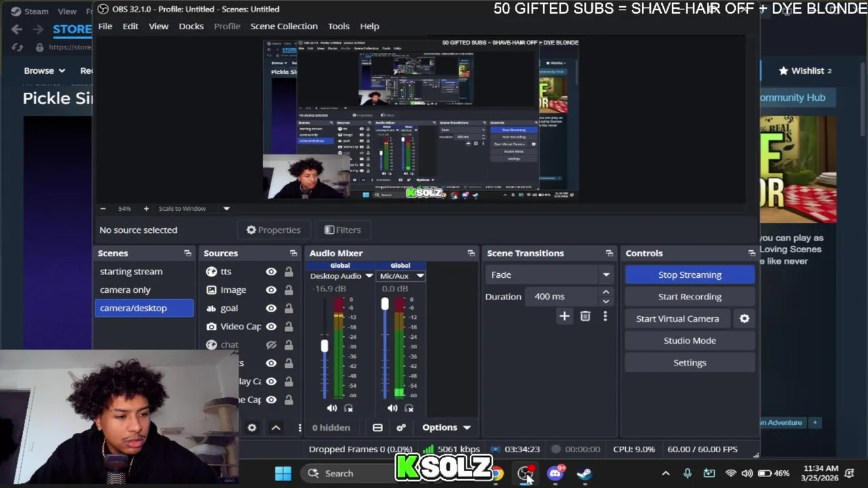The image size is (868, 488).
Task: Open the taskbar microphone tray icon
Action: tap(687, 473)
